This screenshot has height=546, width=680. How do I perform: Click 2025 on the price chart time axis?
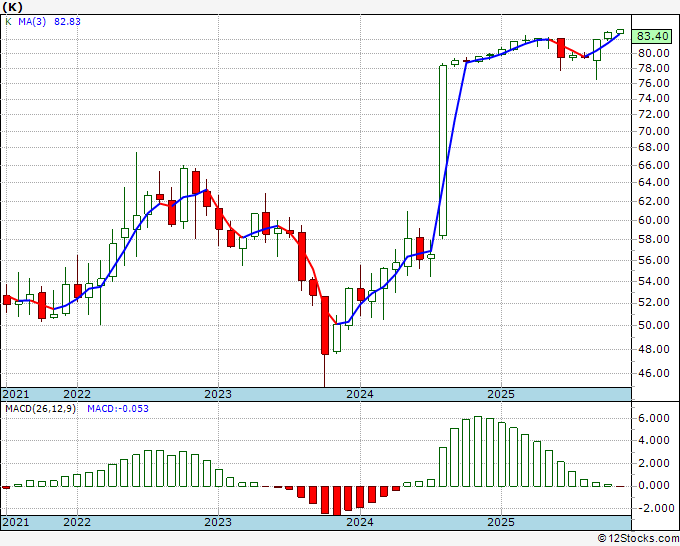501,394
